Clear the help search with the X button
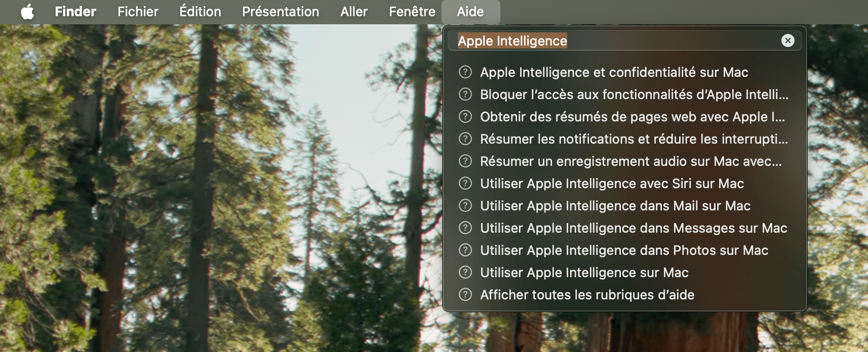Image resolution: width=868 pixels, height=352 pixels. [787, 40]
